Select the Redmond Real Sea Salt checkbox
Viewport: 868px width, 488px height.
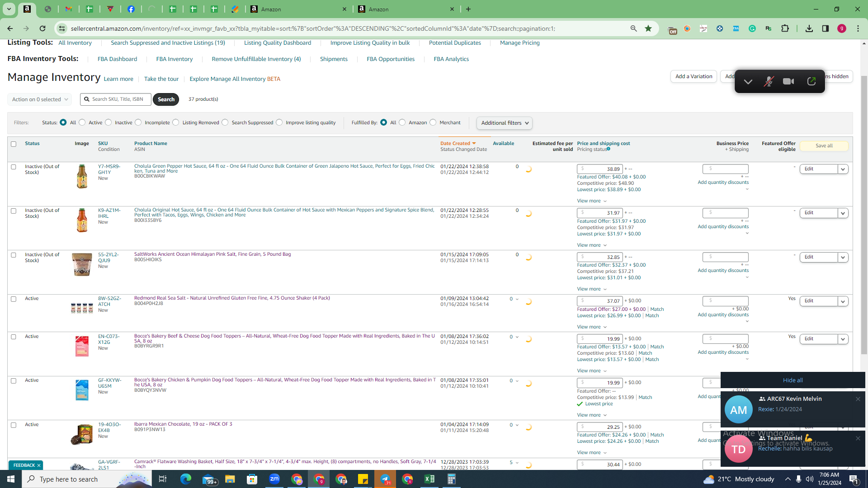point(14,299)
